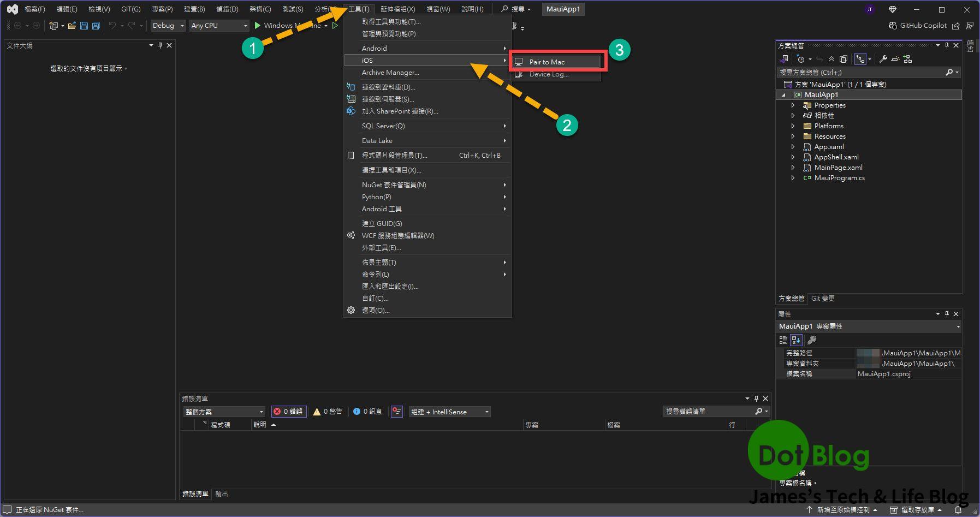Open the 組建 + IntelliSense dropdown
The height and width of the screenshot is (517, 980).
(x=450, y=412)
